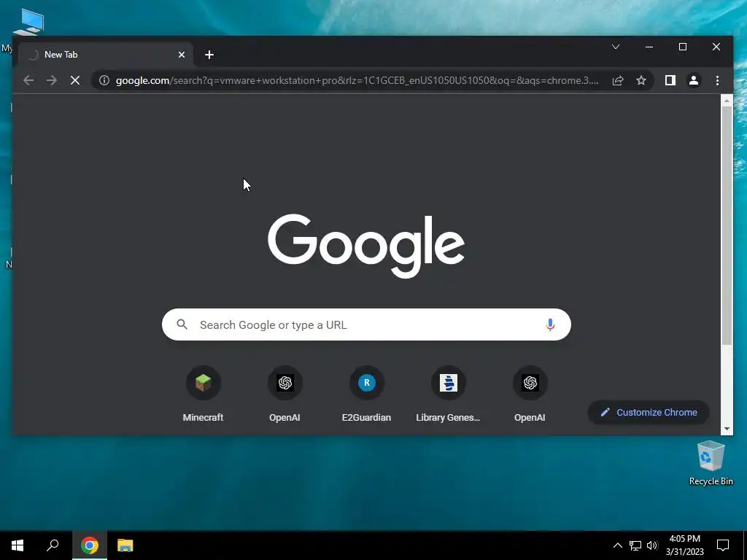
Task: Select the computer desktop icon
Action: pyautogui.click(x=28, y=23)
